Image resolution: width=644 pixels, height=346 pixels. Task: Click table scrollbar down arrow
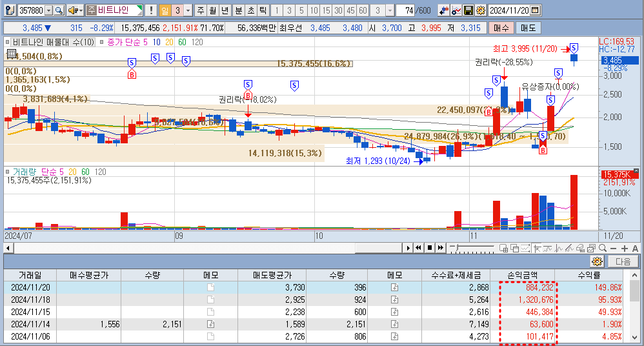click(634, 337)
